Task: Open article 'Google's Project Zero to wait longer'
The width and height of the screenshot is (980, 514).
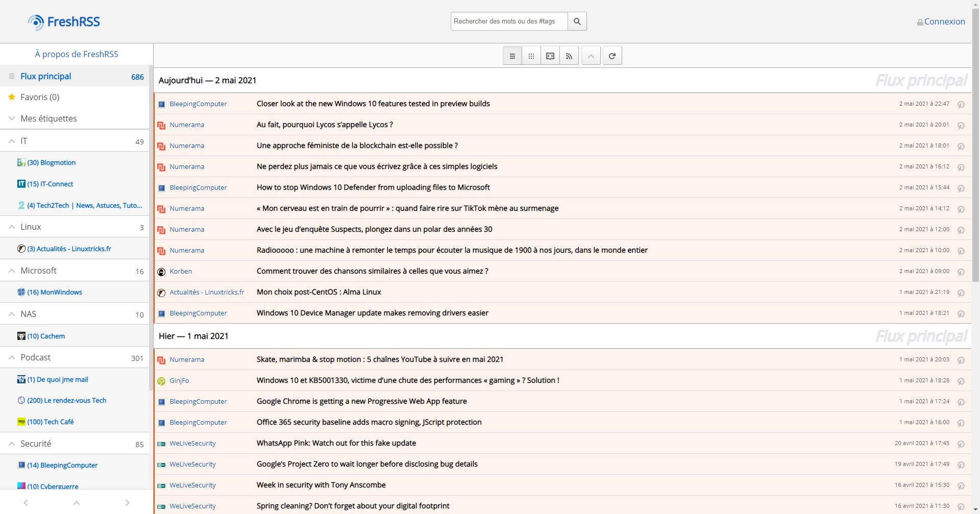Action: click(x=367, y=464)
